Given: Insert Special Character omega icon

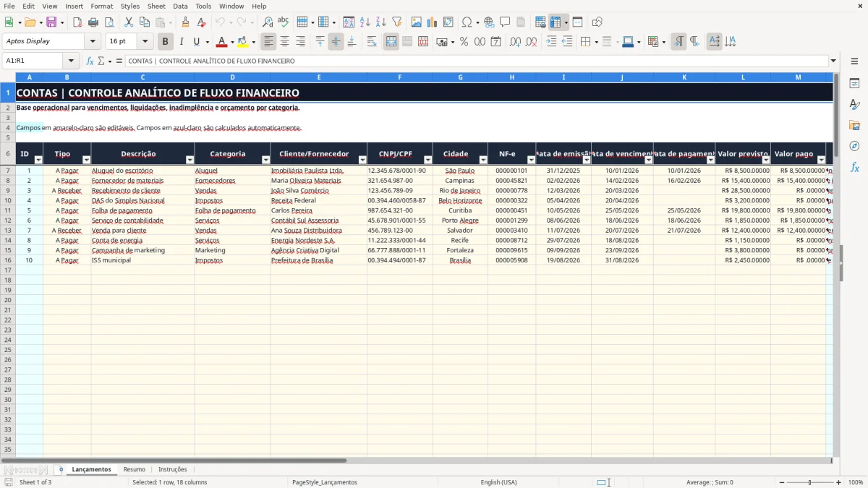Looking at the screenshot, I should 467,22.
